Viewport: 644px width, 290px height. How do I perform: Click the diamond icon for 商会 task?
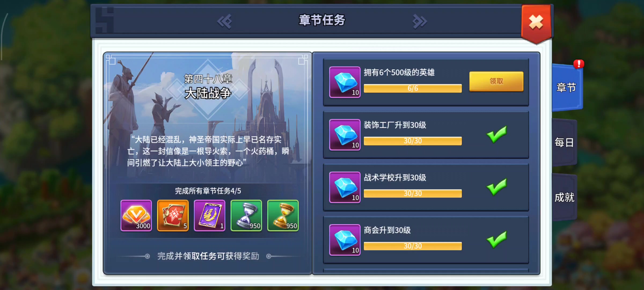345,240
